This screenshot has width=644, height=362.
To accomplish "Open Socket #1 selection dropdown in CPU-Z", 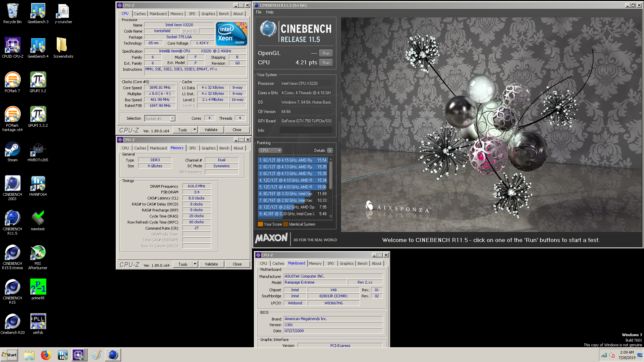I will [160, 118].
